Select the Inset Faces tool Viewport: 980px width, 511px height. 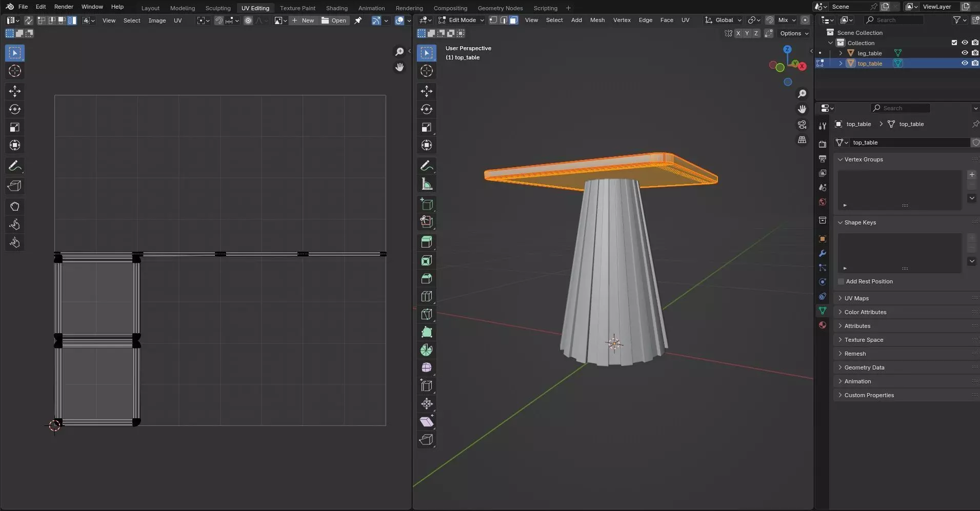coord(427,260)
